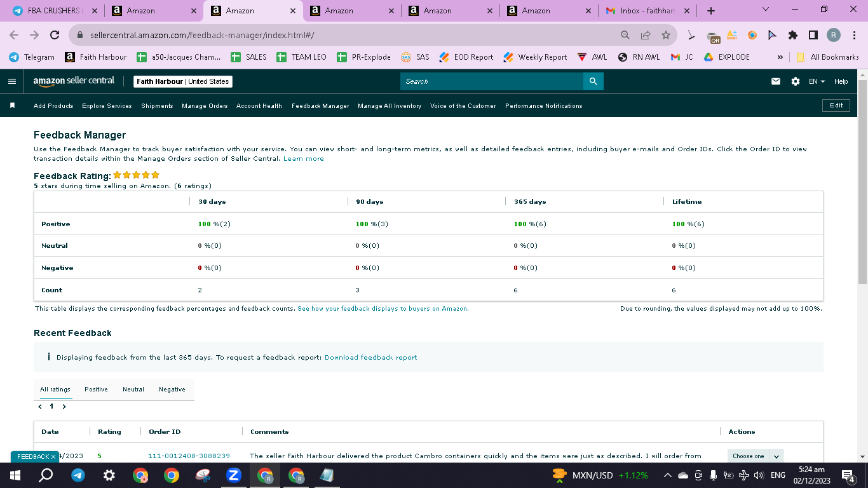Click the volume icon in system tray
This screenshot has height=488, width=868.
pos(759,475)
